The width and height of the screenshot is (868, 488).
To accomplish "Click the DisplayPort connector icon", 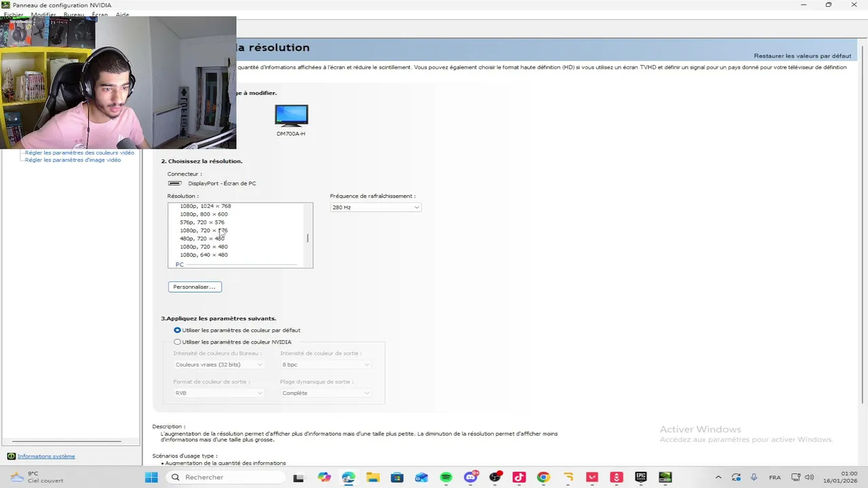I will tap(175, 183).
